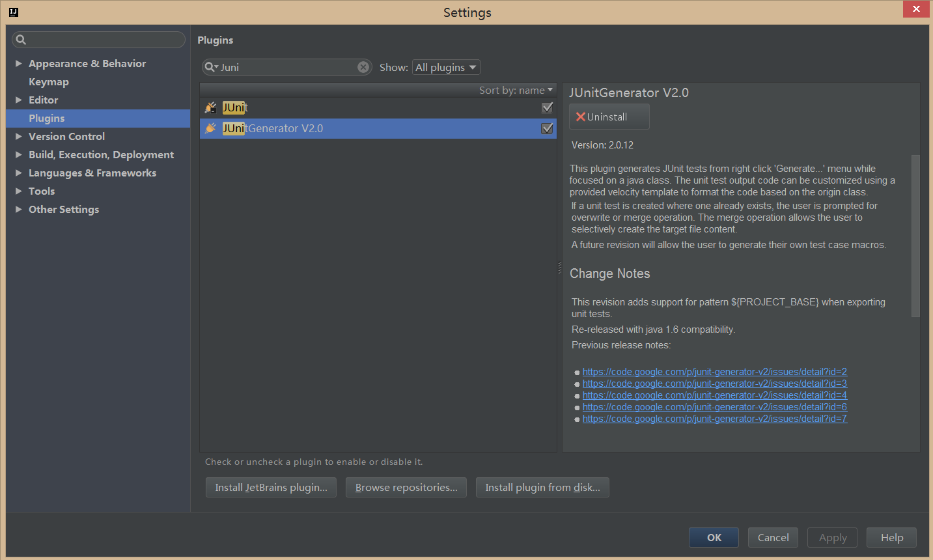Expand the Version Control section
This screenshot has width=933, height=560.
point(19,136)
